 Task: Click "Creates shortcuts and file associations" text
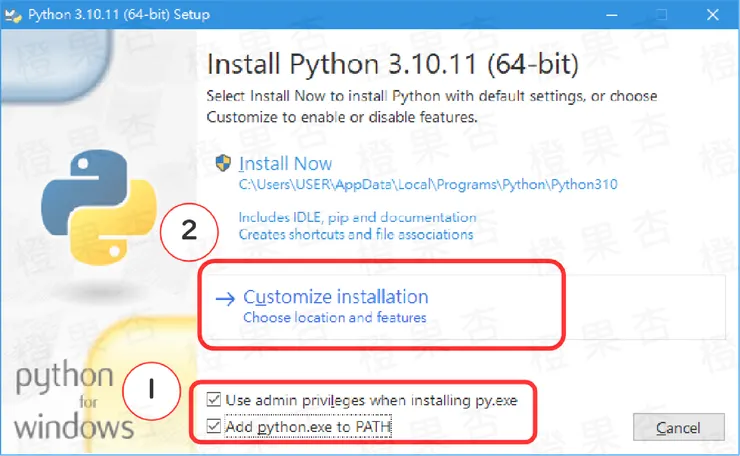355,234
